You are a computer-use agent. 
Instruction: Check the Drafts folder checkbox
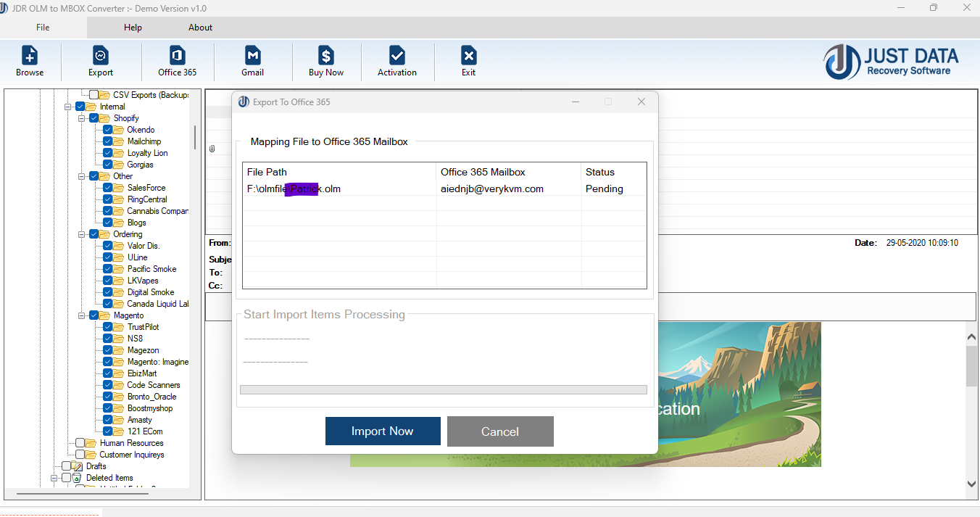[x=66, y=466]
